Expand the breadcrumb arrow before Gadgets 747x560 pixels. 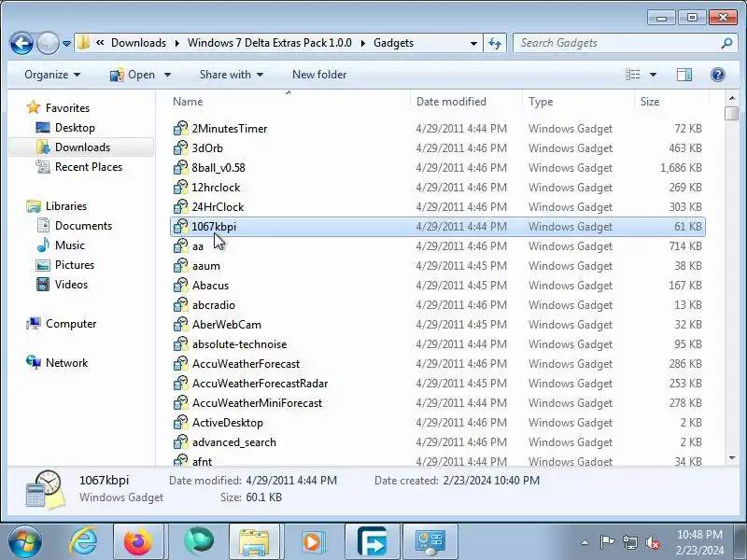[363, 43]
